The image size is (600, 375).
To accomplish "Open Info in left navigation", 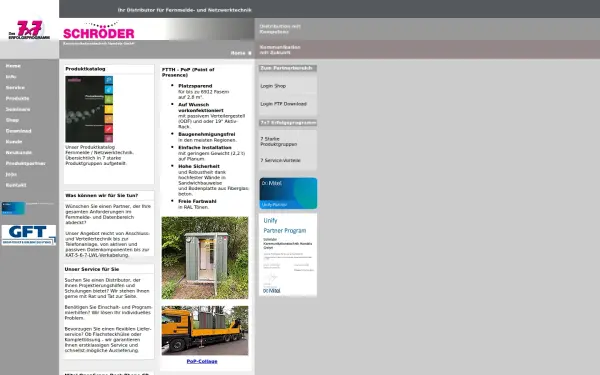I will point(11,77).
